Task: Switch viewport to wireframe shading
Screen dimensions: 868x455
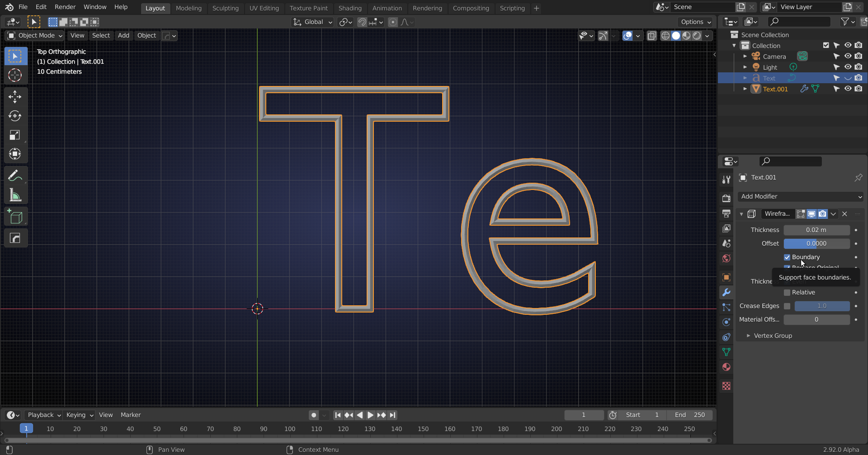Action: click(x=665, y=36)
